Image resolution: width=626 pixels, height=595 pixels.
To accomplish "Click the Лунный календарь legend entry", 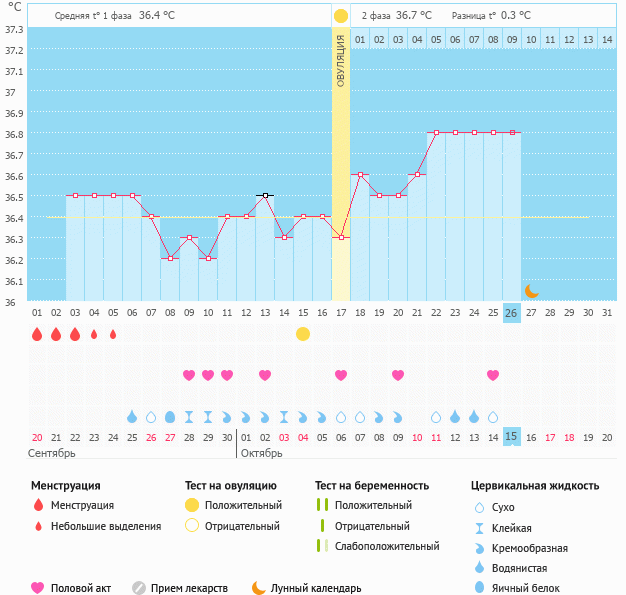I will tap(307, 588).
